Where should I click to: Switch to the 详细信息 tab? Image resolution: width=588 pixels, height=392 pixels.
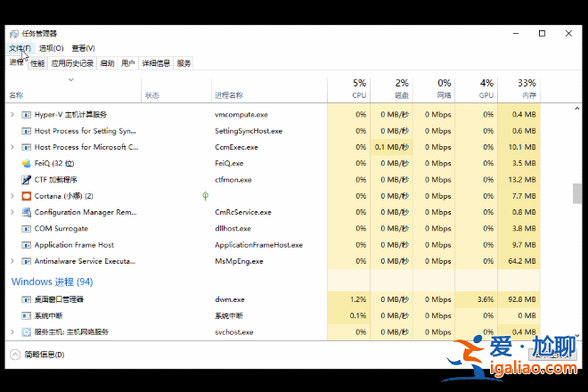pos(156,63)
